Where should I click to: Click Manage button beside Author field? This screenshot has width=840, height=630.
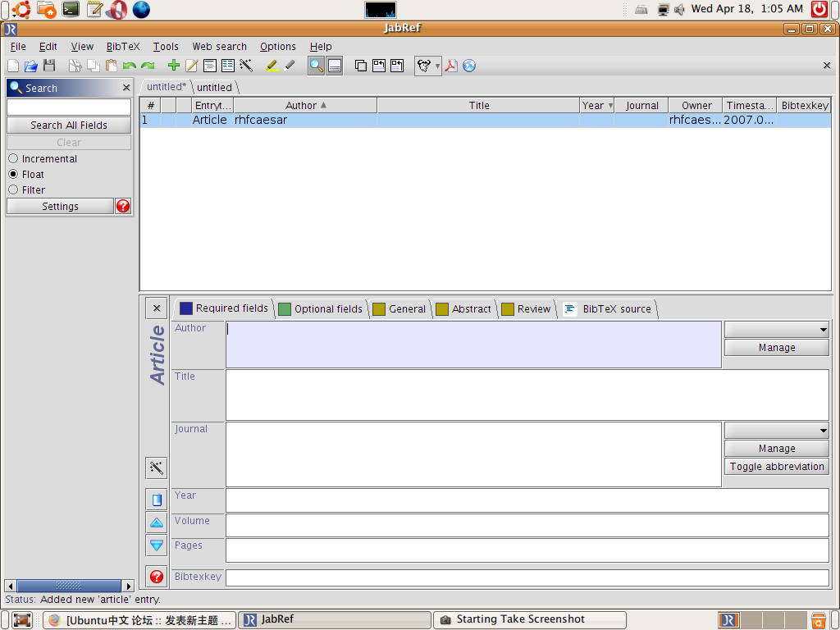pyautogui.click(x=777, y=348)
